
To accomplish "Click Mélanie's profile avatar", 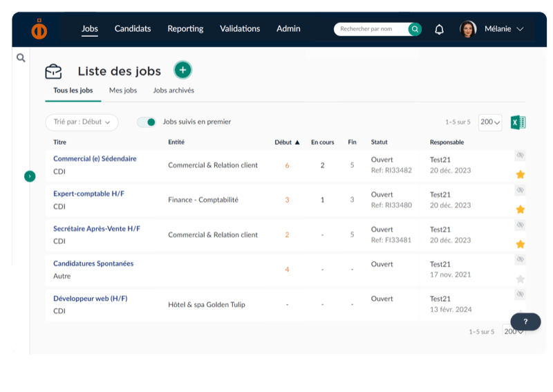I will 468,29.
